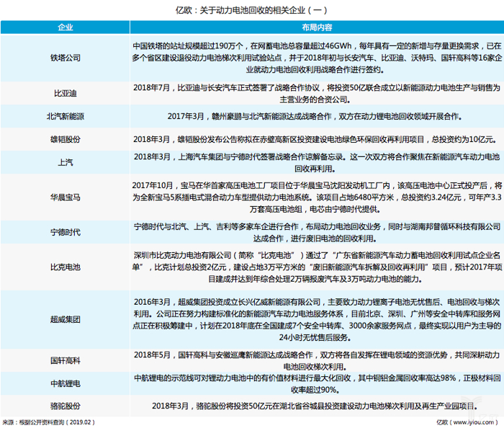Image resolution: width=504 pixels, height=428 pixels.
Task: Click the table title 亿欧：关于动力电池回收的相关企业（一）
Action: 251,10
